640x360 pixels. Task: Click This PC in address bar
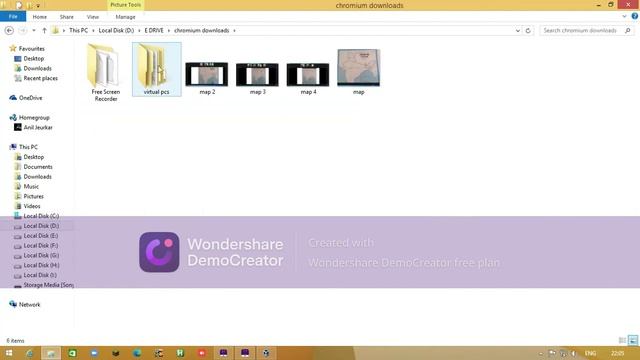78,31
